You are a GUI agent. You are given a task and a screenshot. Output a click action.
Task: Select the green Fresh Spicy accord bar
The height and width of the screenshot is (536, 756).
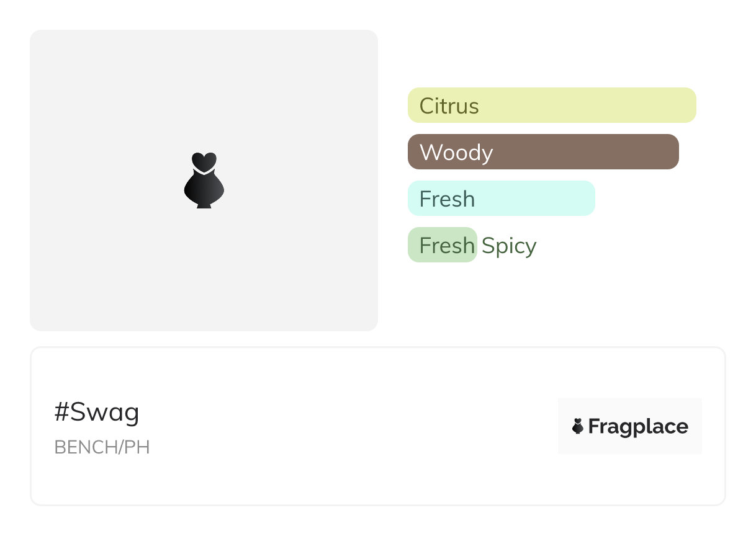pos(442,245)
